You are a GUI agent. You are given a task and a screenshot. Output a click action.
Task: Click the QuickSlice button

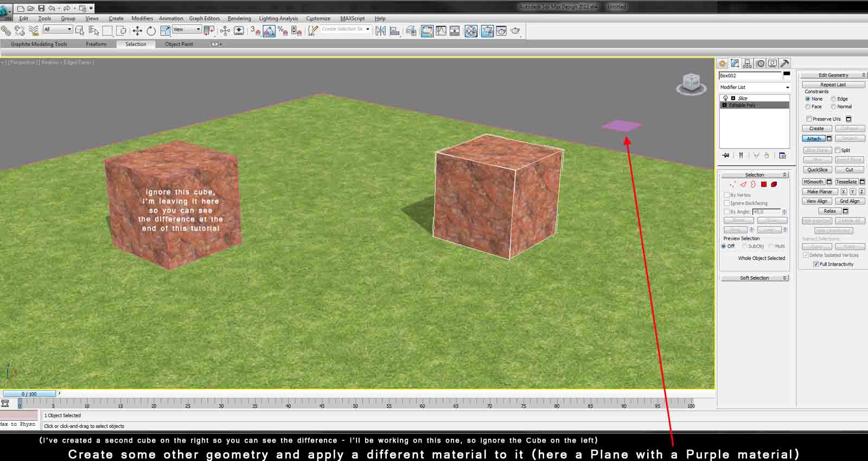click(817, 170)
